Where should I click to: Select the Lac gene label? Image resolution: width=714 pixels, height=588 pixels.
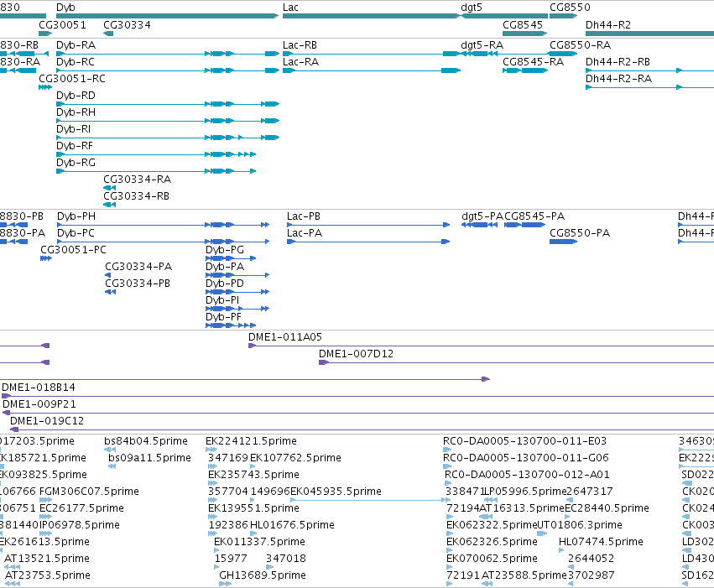pyautogui.click(x=290, y=8)
